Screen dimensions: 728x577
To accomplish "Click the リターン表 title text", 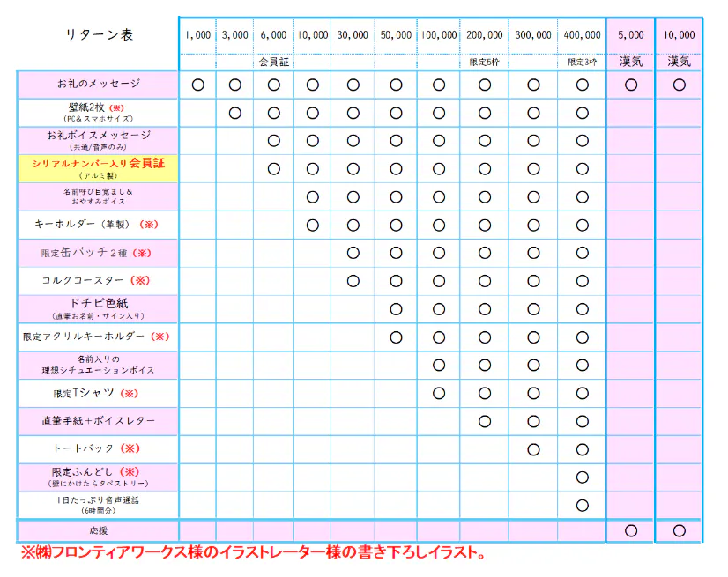I will (97, 35).
